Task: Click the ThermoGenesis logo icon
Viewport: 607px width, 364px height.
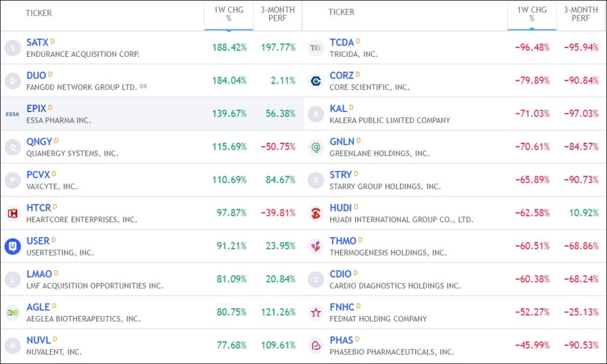Action: pyautogui.click(x=315, y=247)
